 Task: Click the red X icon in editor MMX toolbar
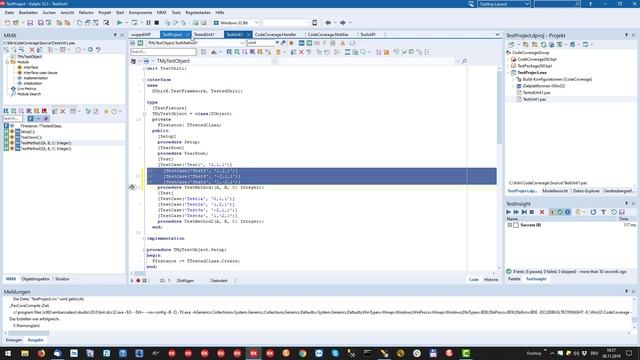tap(301, 52)
